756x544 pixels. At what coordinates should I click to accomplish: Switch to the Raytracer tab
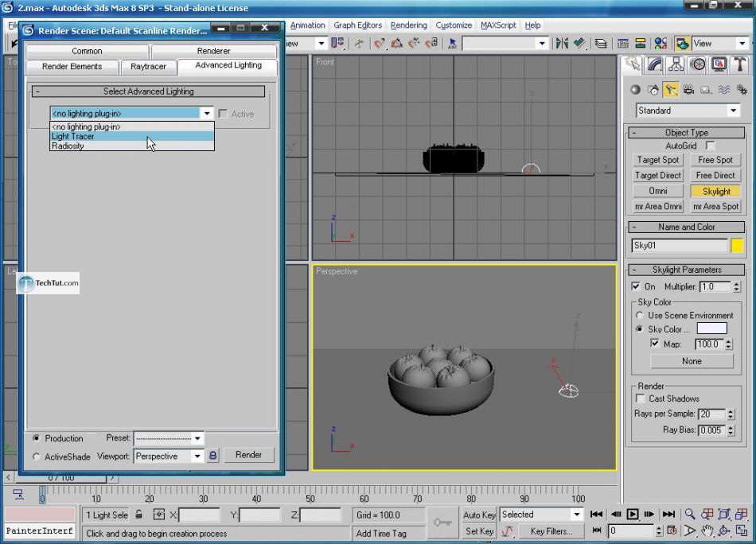click(x=148, y=67)
